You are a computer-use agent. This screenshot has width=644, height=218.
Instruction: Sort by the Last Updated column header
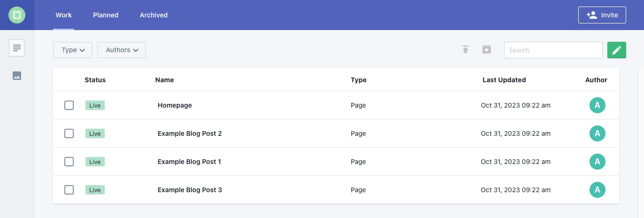[504, 80]
